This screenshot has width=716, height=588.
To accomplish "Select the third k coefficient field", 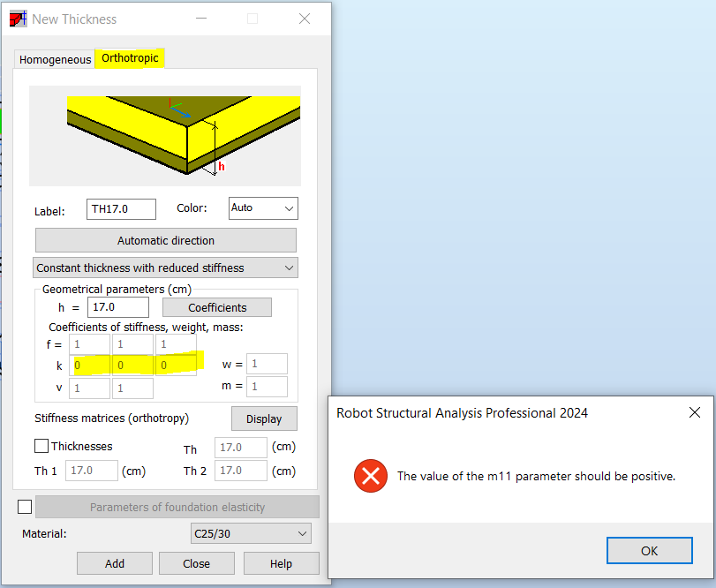I will (177, 366).
